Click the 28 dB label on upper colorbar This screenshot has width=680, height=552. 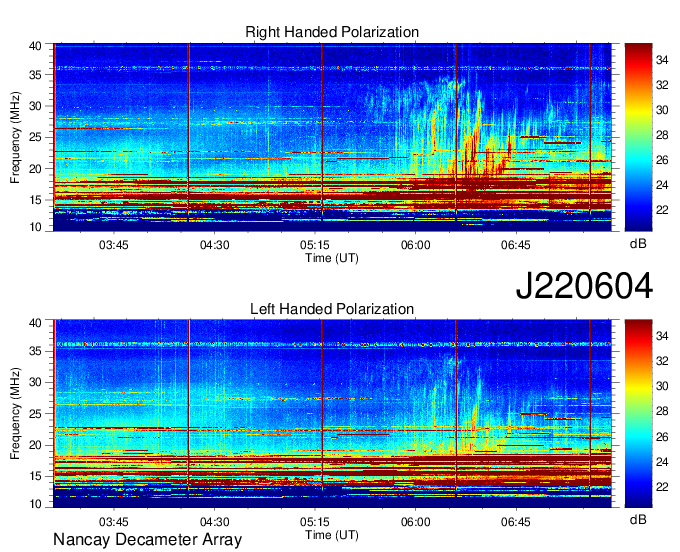click(662, 135)
